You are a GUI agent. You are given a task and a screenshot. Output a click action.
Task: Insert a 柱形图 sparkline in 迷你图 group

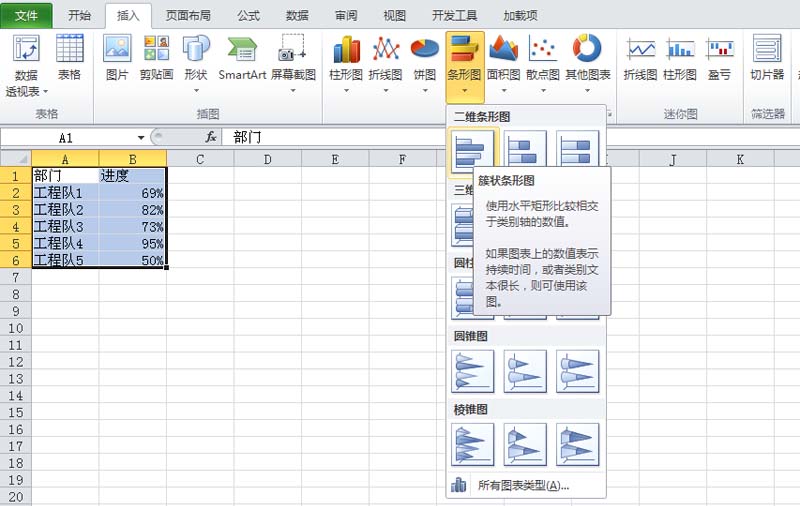680,57
